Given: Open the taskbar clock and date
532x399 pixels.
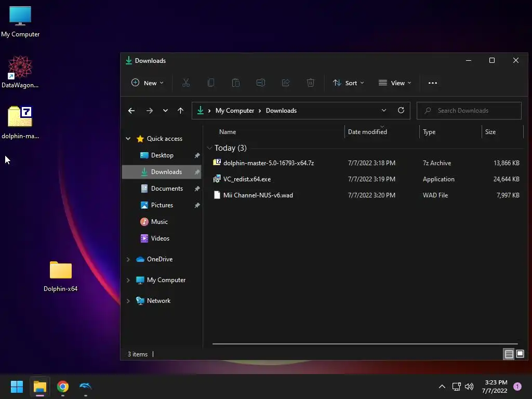Looking at the screenshot, I should tap(495, 387).
